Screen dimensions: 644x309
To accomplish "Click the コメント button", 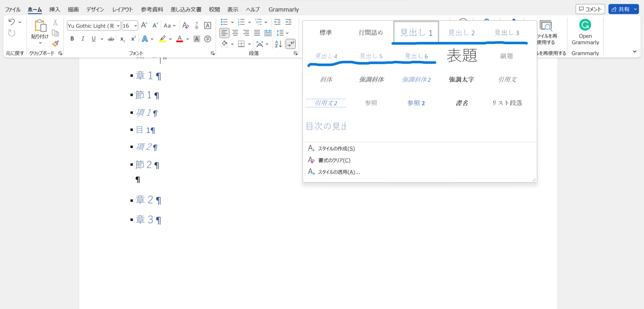I will (590, 9).
